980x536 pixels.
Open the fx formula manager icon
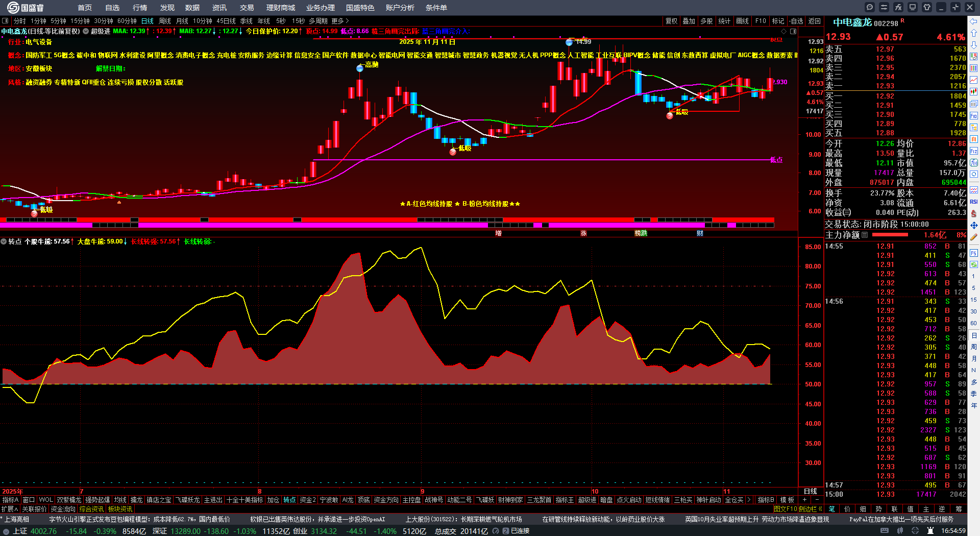pos(898,7)
